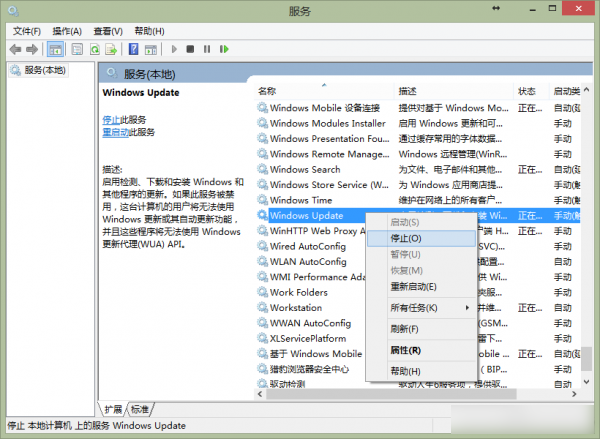Choose 重新启动(E) in the context menu
This screenshot has height=439, width=600.
coord(421,287)
